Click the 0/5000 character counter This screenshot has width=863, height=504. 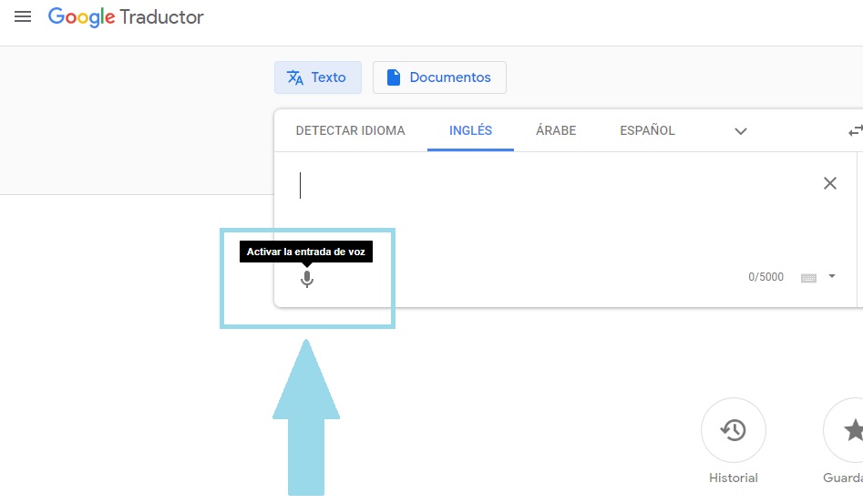tap(765, 277)
